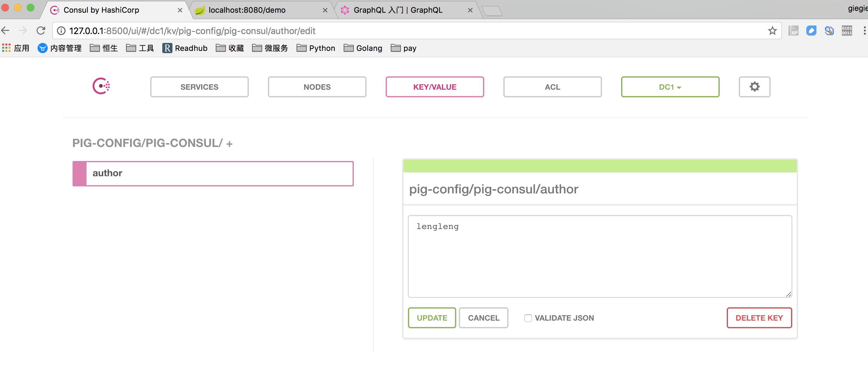This screenshot has width=868, height=369.
Task: Expand the DC1 datacenter dropdown
Action: tap(670, 87)
